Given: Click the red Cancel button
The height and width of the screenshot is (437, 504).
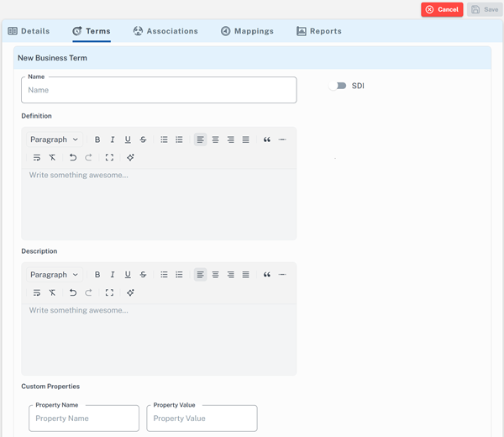Looking at the screenshot, I should click(442, 9).
